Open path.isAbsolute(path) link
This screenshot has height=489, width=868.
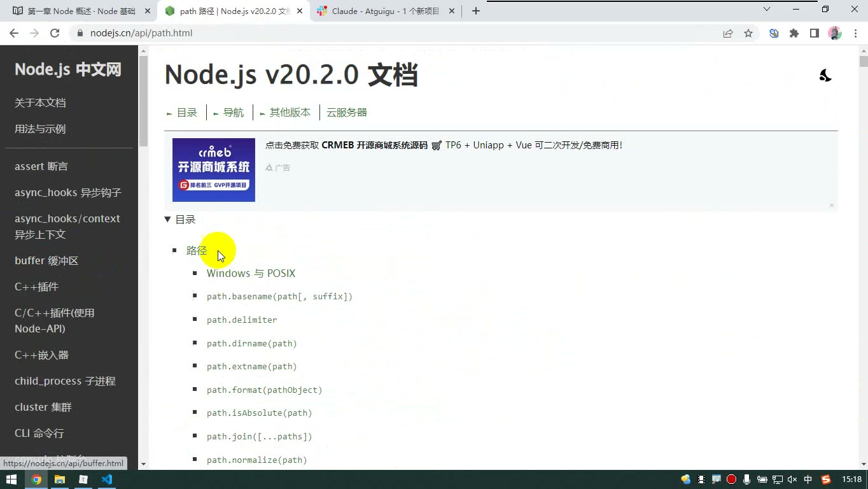point(260,413)
